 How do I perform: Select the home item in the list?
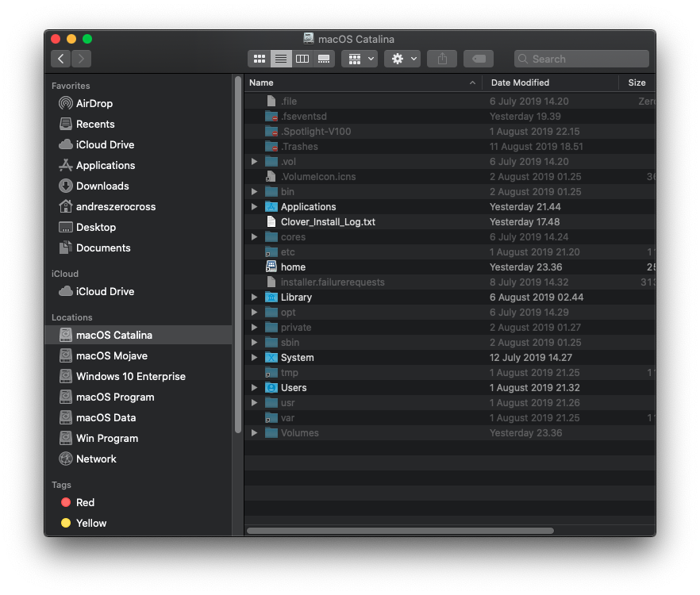(450, 267)
